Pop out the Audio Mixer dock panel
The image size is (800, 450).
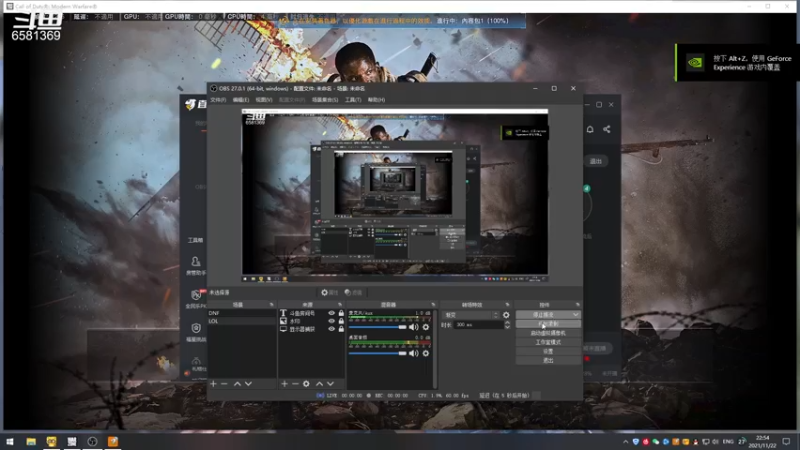tap(433, 305)
